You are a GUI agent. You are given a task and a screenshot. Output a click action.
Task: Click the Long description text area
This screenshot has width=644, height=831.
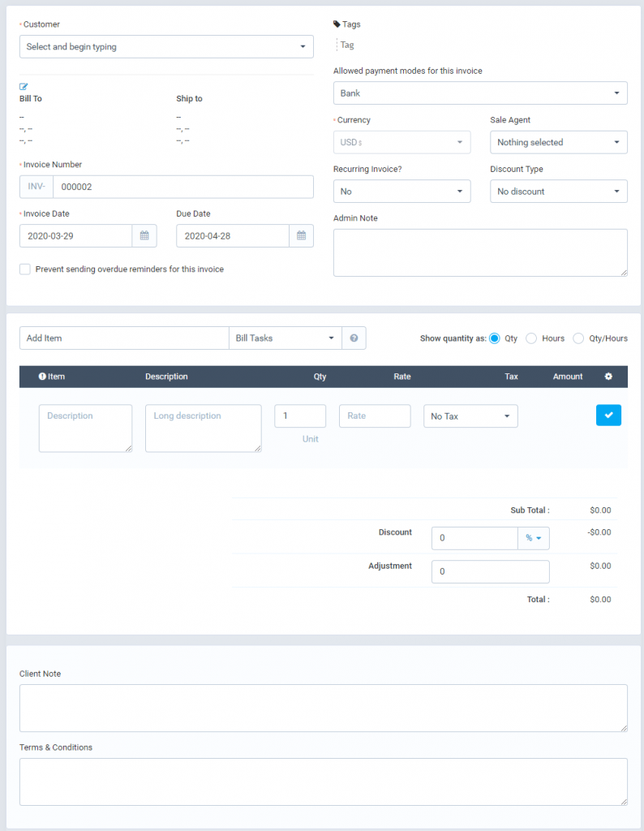pos(204,428)
